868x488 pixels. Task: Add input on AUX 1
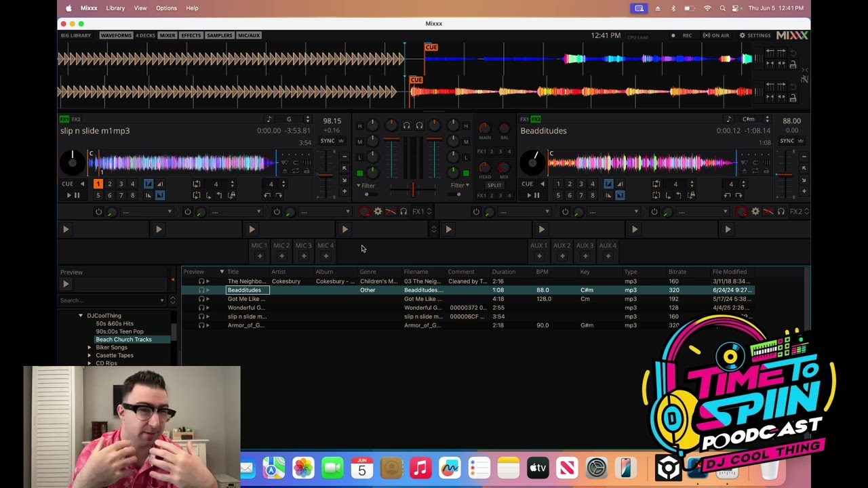coord(539,256)
